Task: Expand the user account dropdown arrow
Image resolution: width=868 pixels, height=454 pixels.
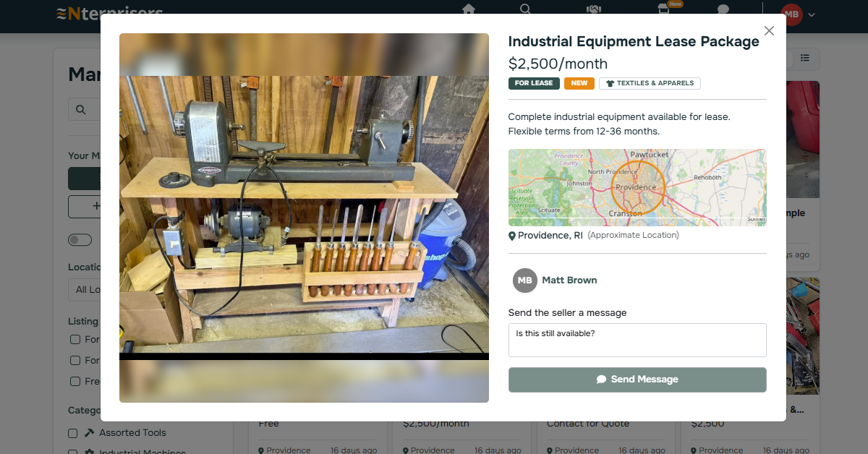Action: pyautogui.click(x=812, y=15)
